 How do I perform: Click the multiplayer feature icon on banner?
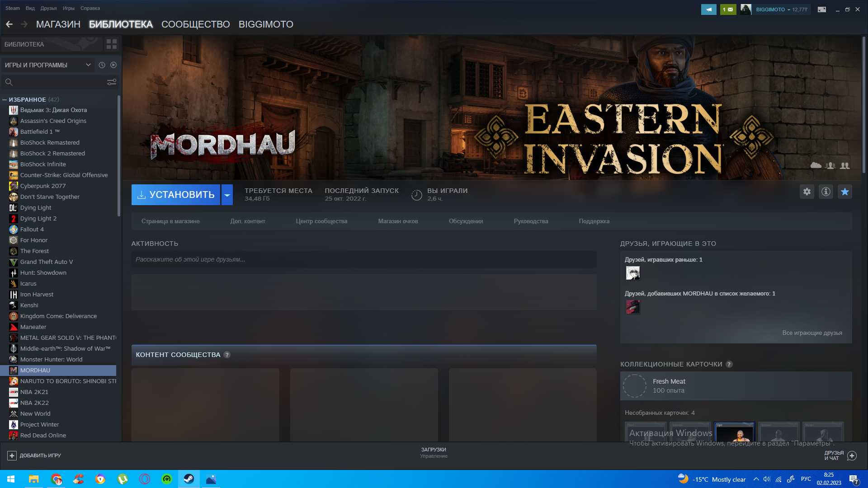(x=830, y=166)
